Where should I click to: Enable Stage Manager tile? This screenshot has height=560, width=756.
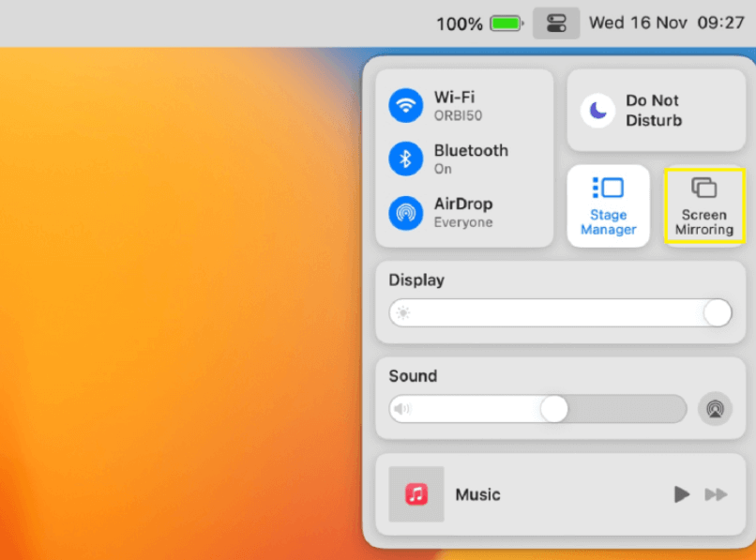pos(608,206)
